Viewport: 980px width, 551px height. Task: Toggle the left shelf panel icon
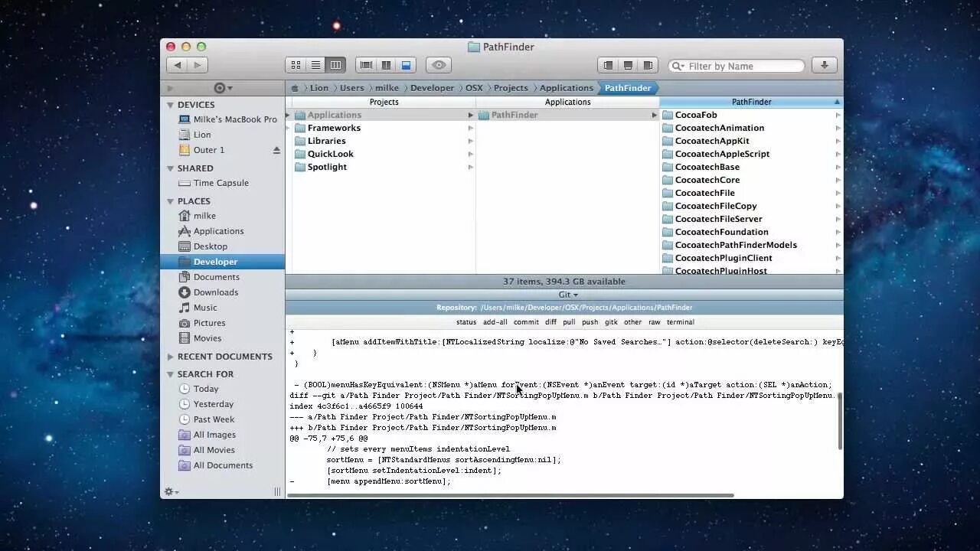coord(608,66)
